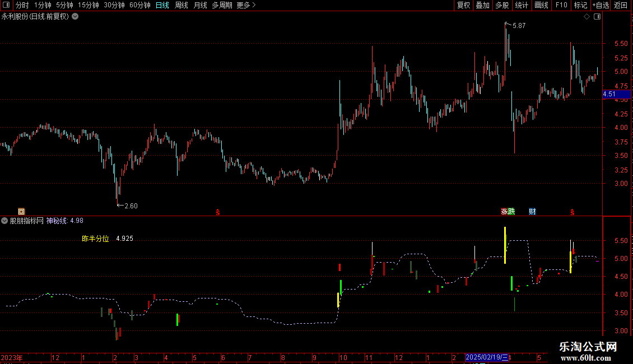Viewport: 633px width, 364px height.
Task: Switch to 周线 weekly chart
Action: click(x=181, y=5)
